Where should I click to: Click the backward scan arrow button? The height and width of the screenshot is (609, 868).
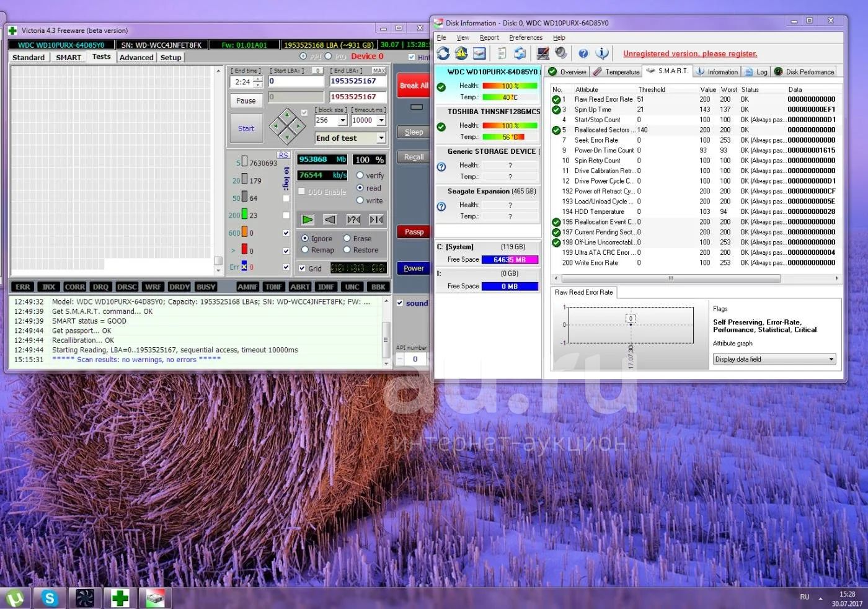[x=330, y=219]
